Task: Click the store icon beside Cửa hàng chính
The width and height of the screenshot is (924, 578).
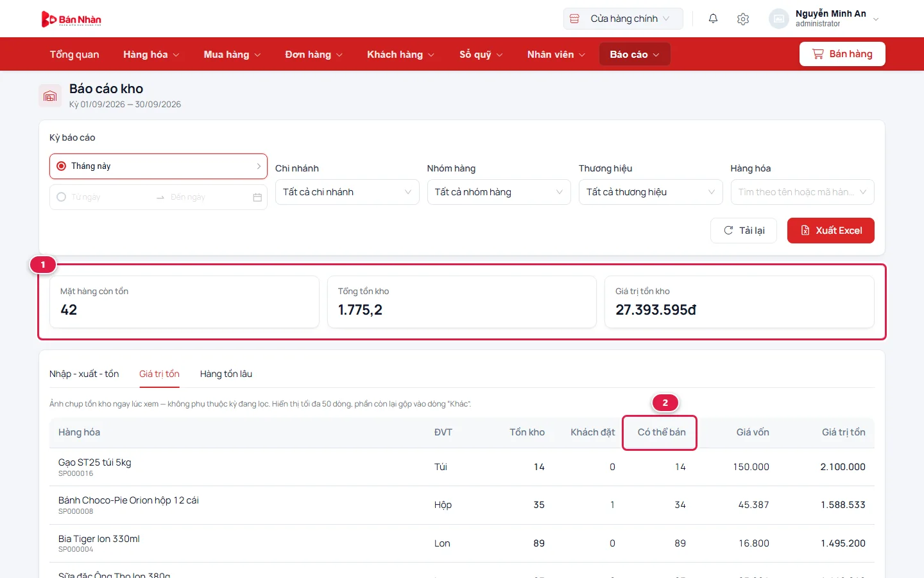Action: pyautogui.click(x=575, y=19)
